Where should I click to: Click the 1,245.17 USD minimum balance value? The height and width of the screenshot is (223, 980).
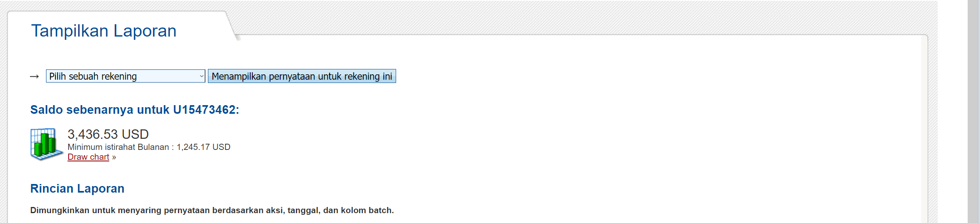[x=203, y=147]
